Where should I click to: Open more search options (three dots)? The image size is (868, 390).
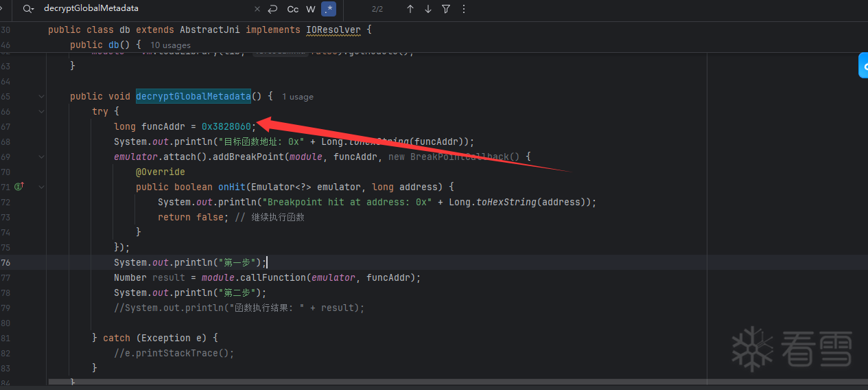click(464, 9)
